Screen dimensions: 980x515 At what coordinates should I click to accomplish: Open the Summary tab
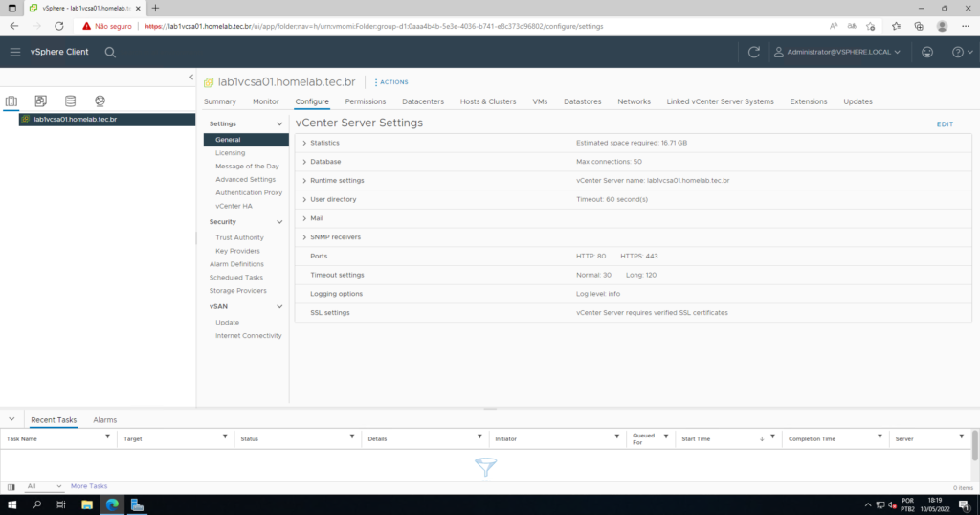pyautogui.click(x=220, y=101)
